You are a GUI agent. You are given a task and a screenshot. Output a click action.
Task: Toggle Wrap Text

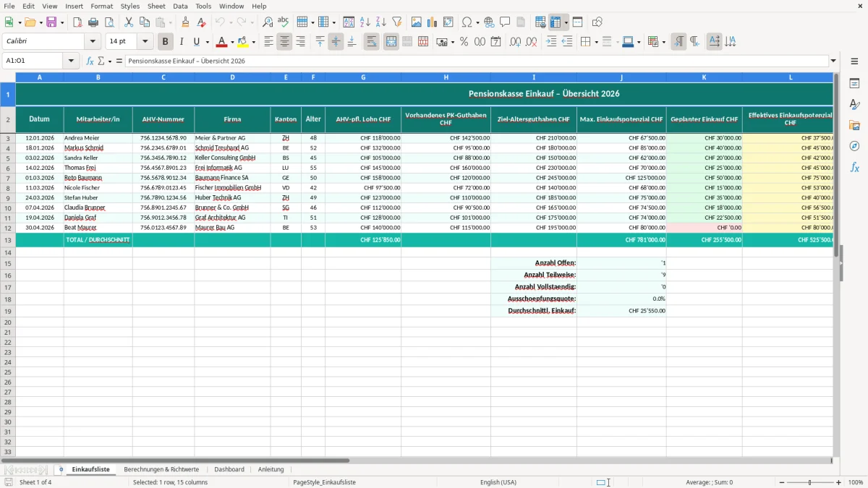(x=371, y=42)
